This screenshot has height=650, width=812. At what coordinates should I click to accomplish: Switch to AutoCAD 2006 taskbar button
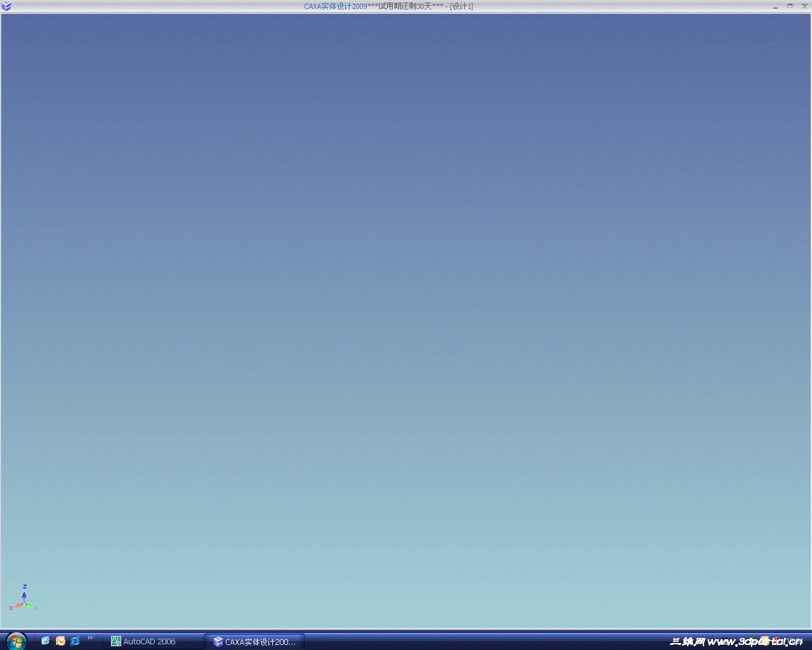pyautogui.click(x=152, y=642)
